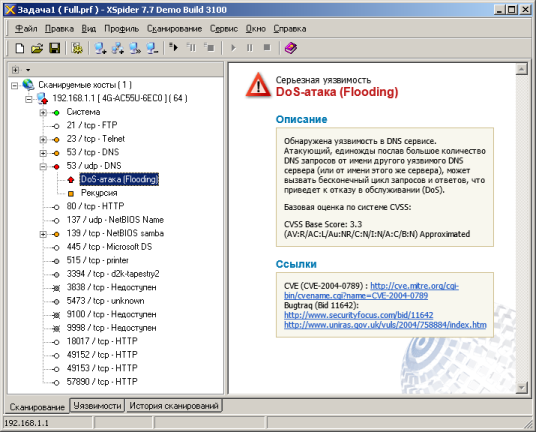Viewport: 536px width, 432px height.
Task: Click scroll up arrow in description pane
Action: pos(522,69)
